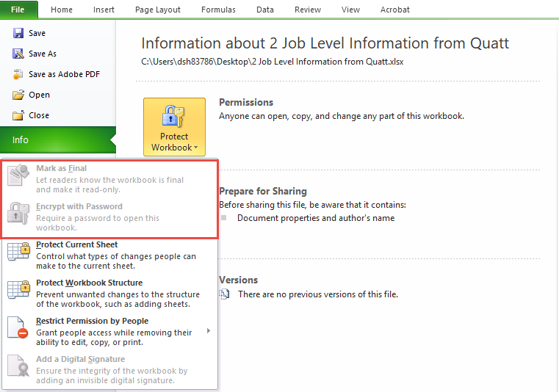Switch to the View tab
The image size is (559, 392).
pyautogui.click(x=351, y=10)
